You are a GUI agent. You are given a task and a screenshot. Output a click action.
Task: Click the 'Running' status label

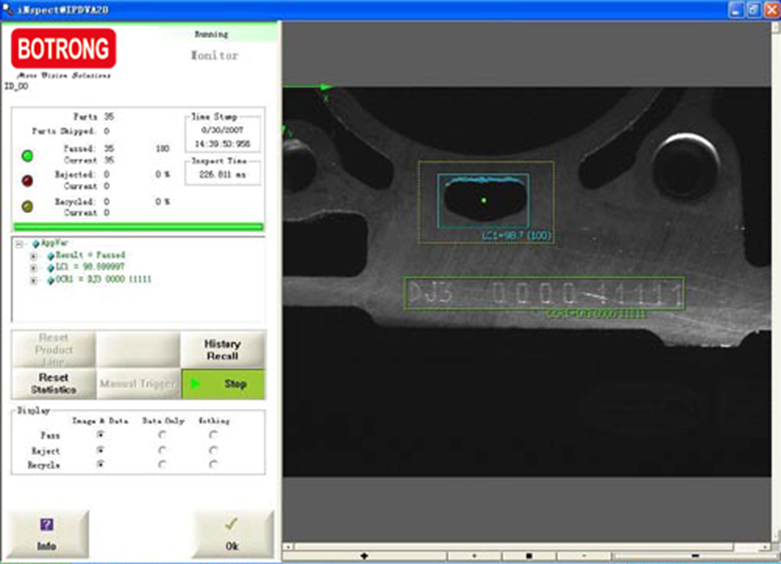click(x=212, y=34)
